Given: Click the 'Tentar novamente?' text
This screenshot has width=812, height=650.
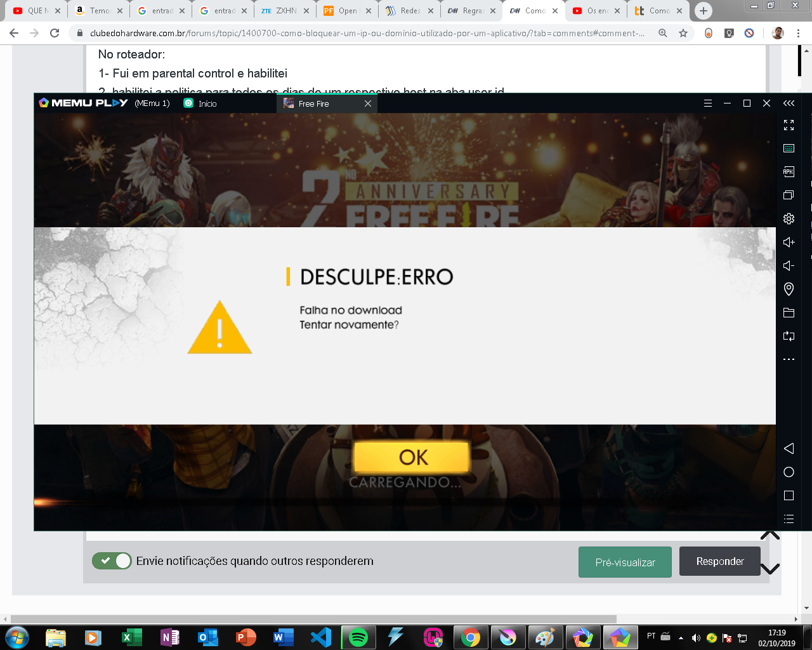Looking at the screenshot, I should [x=349, y=325].
